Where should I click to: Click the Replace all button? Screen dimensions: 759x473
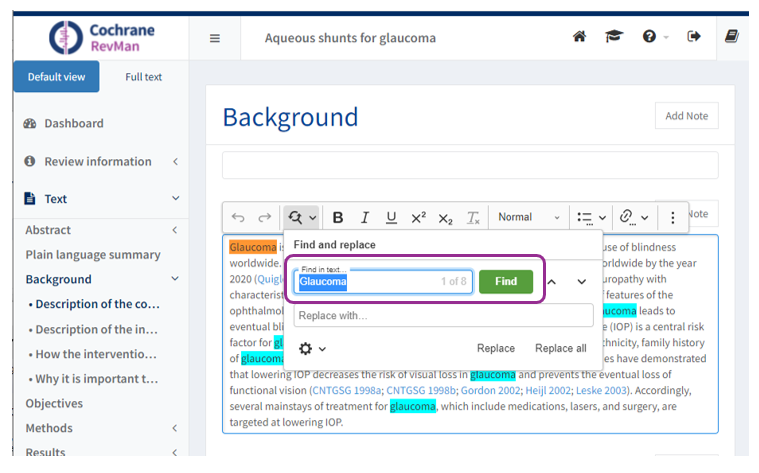click(x=560, y=348)
